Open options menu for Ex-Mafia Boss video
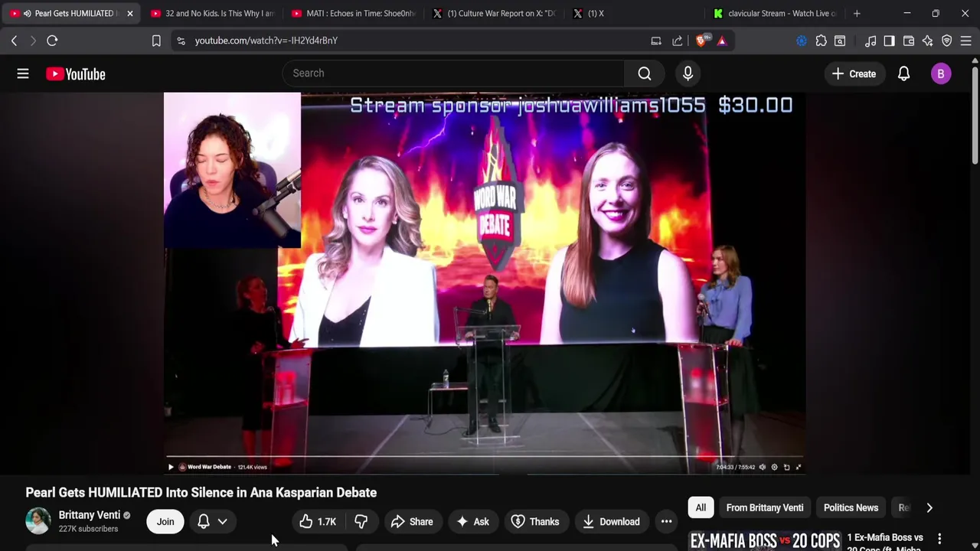This screenshot has width=980, height=551. point(939,539)
